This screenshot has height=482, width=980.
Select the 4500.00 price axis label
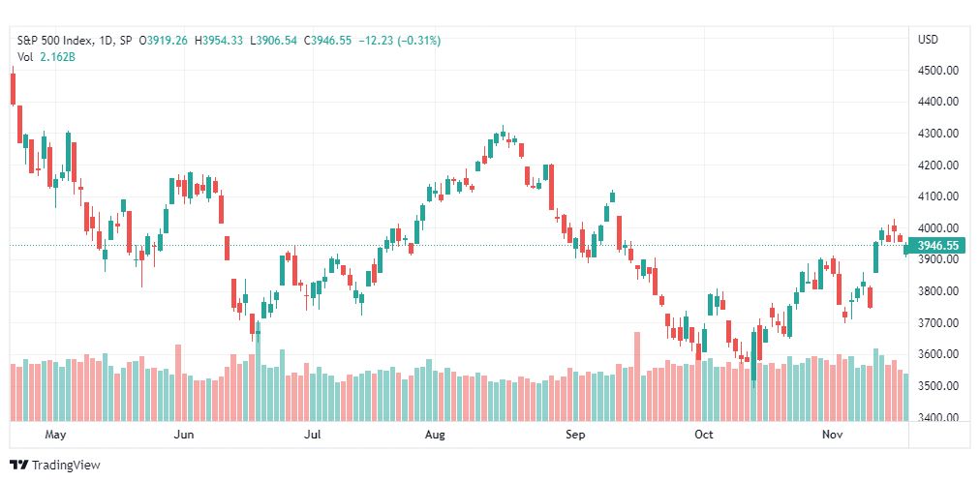tap(937, 71)
